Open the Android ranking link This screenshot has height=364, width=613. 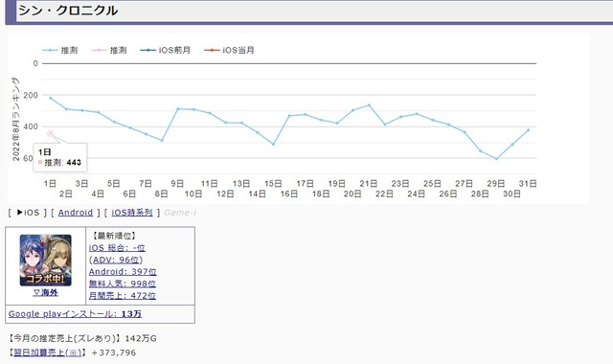coord(76,213)
